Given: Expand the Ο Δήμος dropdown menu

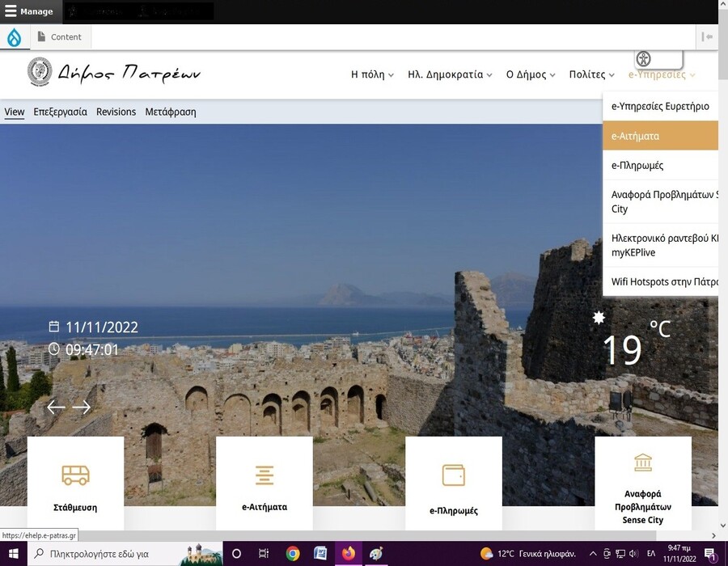Looking at the screenshot, I should pyautogui.click(x=531, y=74).
